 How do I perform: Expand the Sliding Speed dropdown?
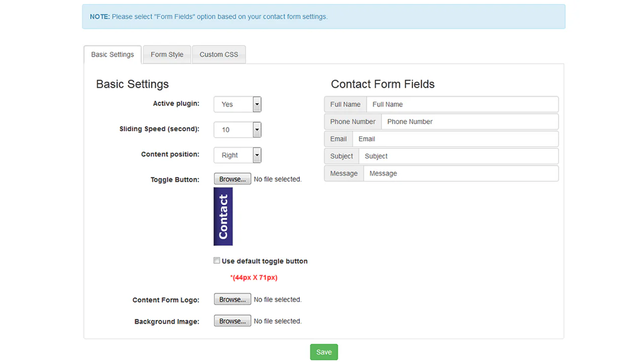click(237, 130)
